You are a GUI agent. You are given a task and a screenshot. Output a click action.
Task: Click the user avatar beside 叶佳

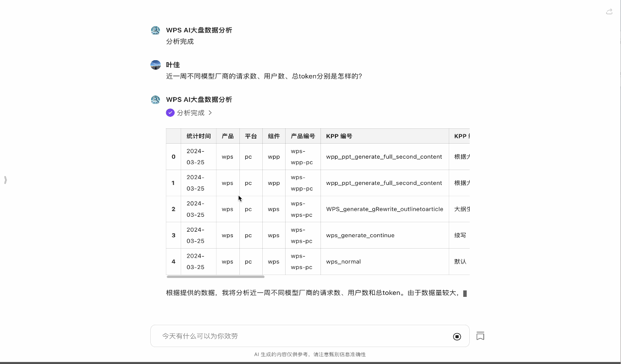coord(155,65)
